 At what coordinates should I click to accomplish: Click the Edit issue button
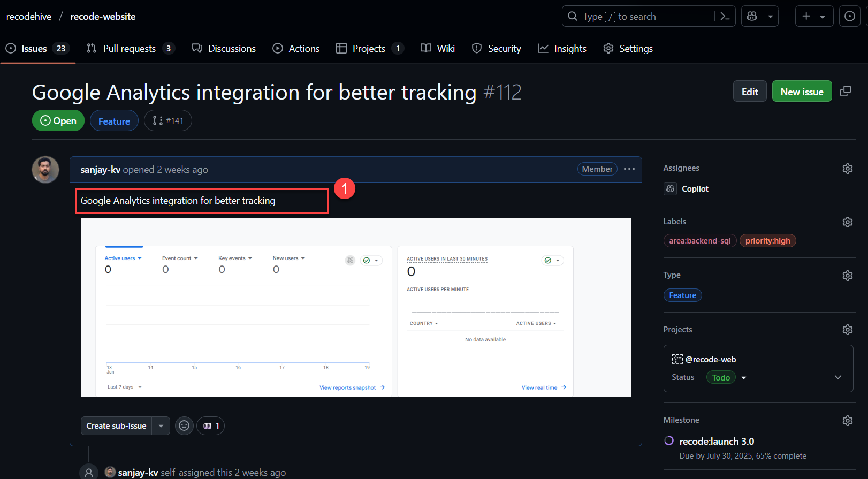point(750,92)
